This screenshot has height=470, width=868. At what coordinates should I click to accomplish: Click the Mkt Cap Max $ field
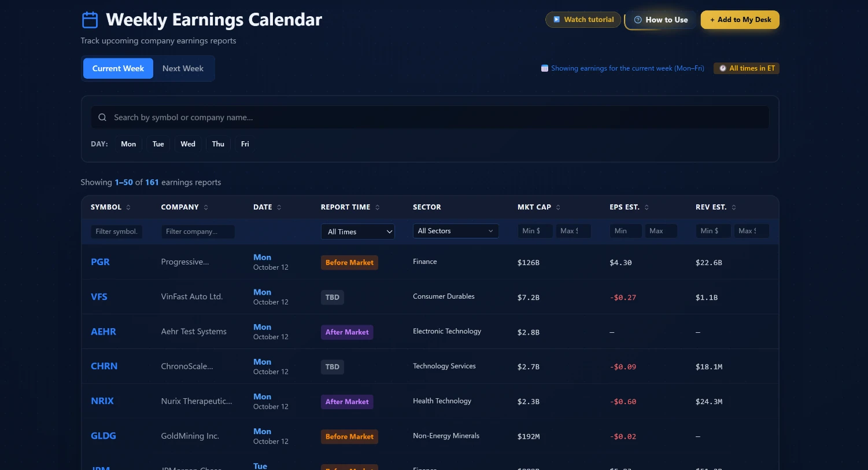574,231
